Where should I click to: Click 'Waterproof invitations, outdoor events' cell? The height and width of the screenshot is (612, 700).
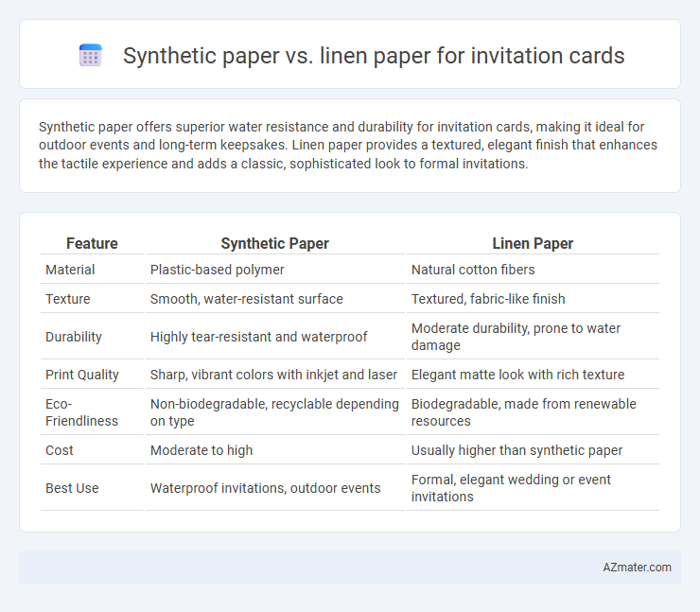coord(265,488)
